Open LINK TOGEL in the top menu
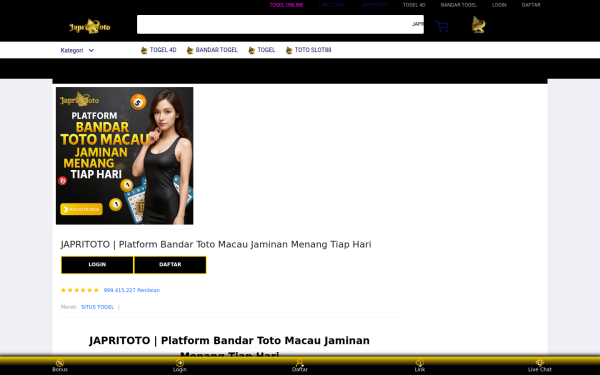Image resolution: width=600 pixels, height=375 pixels. pos(332,5)
